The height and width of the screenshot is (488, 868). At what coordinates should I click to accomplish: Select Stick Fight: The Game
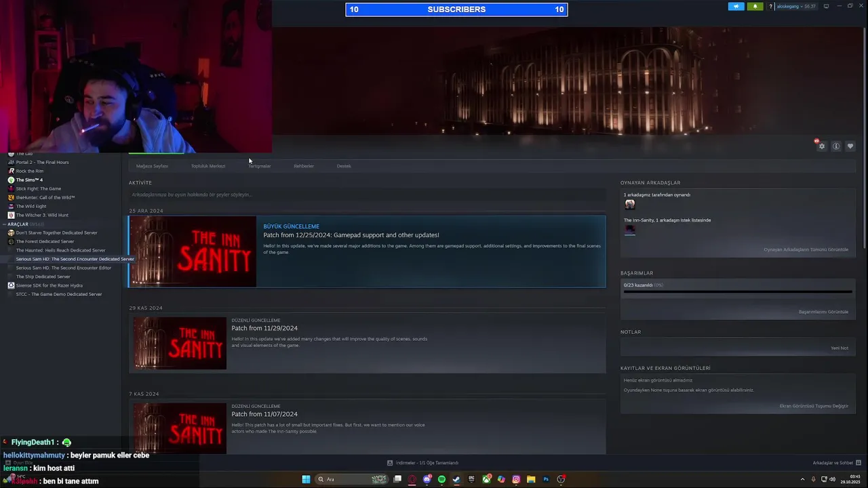pyautogui.click(x=39, y=189)
